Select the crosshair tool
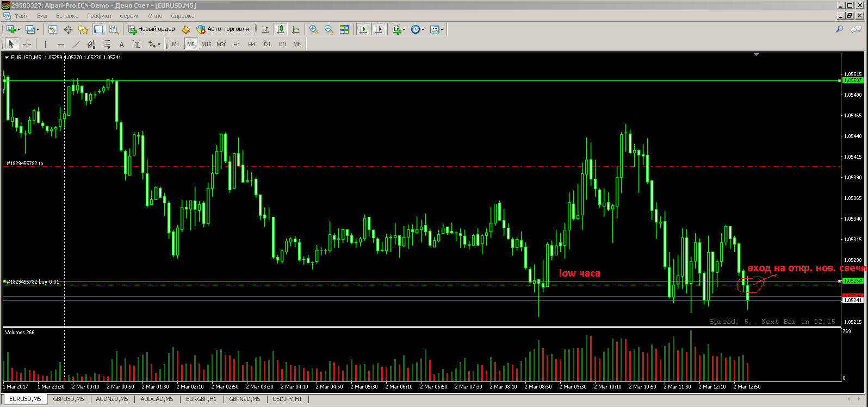Screen dimensions: 868x407 pos(27,44)
